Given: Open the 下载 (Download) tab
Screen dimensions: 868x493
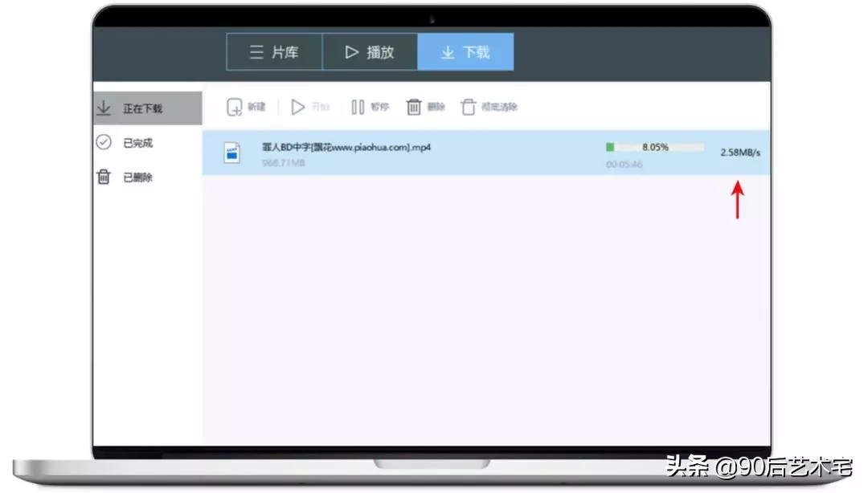Looking at the screenshot, I should click(x=466, y=51).
